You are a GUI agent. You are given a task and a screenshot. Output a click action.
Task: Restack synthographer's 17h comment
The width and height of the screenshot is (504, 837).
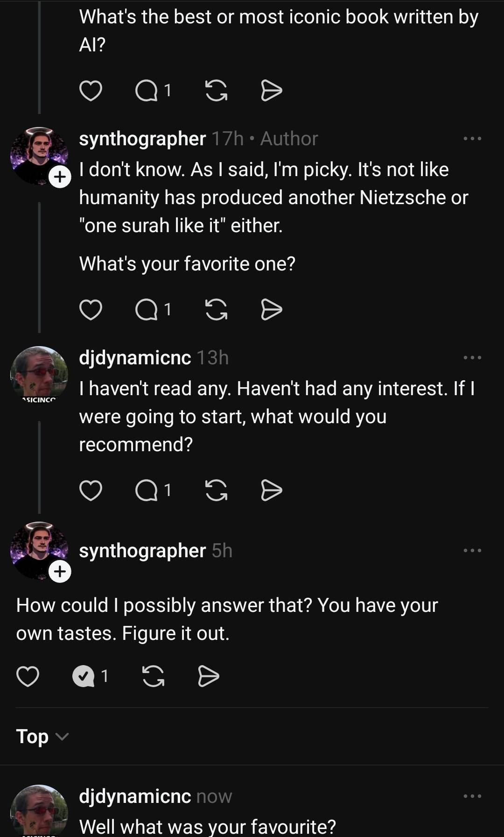[216, 310]
